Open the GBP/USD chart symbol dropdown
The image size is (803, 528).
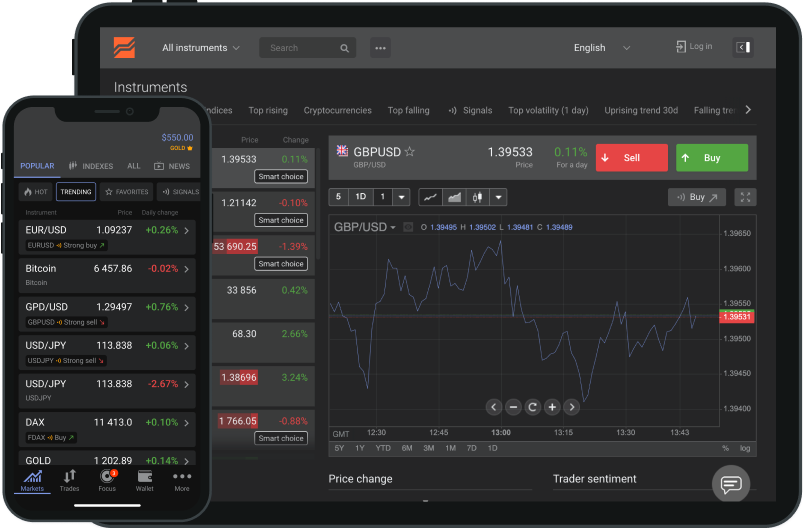(365, 227)
